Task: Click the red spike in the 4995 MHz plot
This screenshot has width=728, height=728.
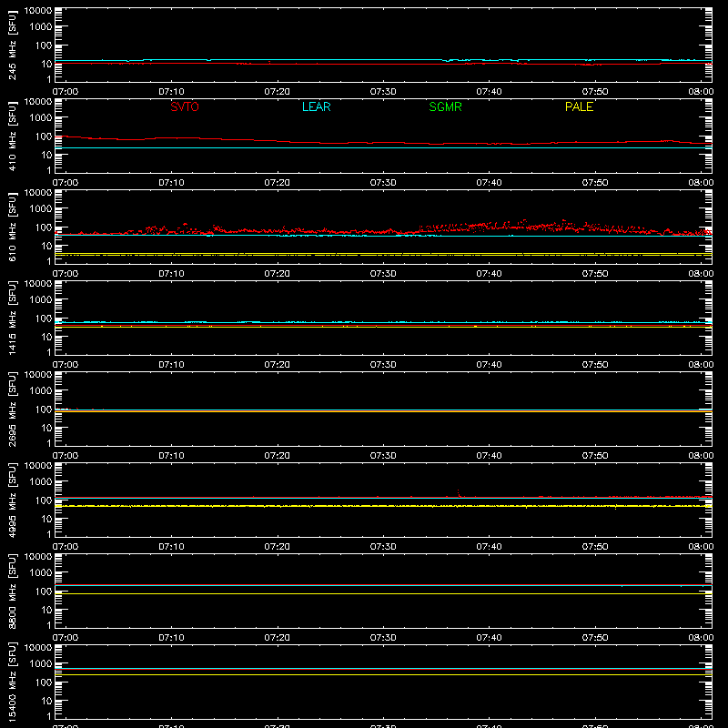Action: pyautogui.click(x=459, y=493)
